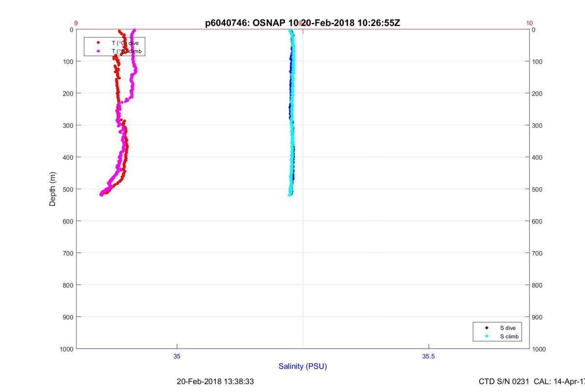This screenshot has width=585, height=392.
Task: Click the 'Salinity (PSU)' axis label
Action: pyautogui.click(x=303, y=366)
